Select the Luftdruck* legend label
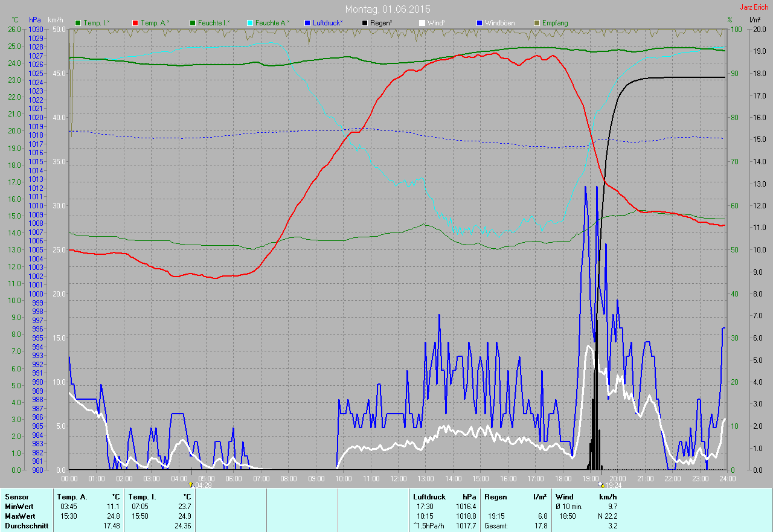Viewport: 773px width, 532px height. click(328, 23)
